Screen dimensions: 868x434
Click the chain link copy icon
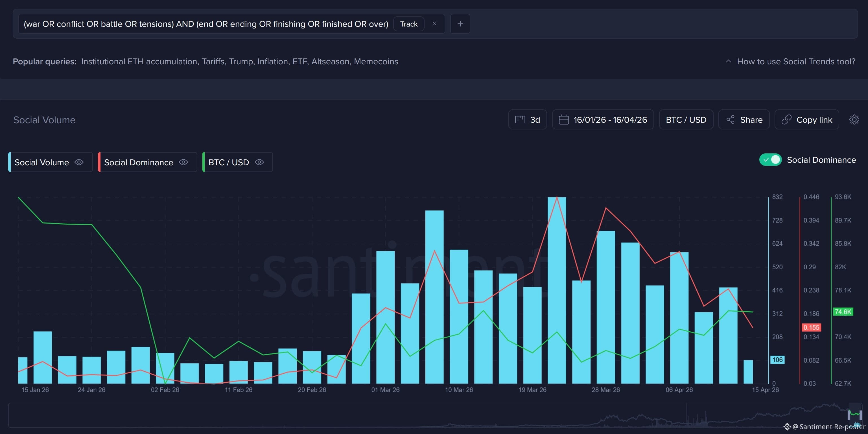pyautogui.click(x=786, y=120)
